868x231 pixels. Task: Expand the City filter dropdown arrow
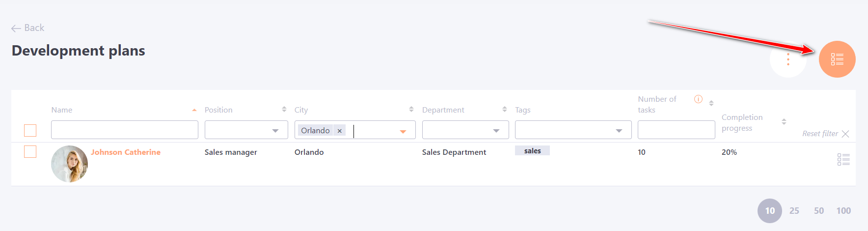(x=403, y=131)
